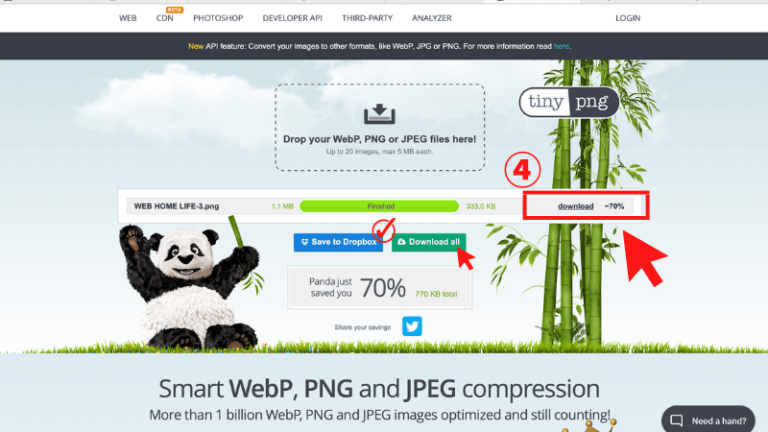Click the download link for WEB HOME LIFE-3.png

(576, 206)
